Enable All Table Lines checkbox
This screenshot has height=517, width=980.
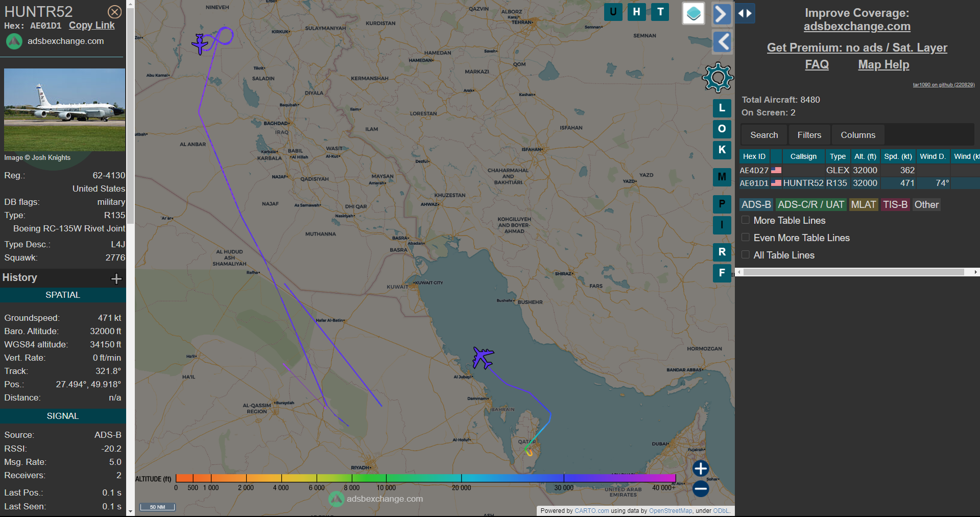coord(746,255)
